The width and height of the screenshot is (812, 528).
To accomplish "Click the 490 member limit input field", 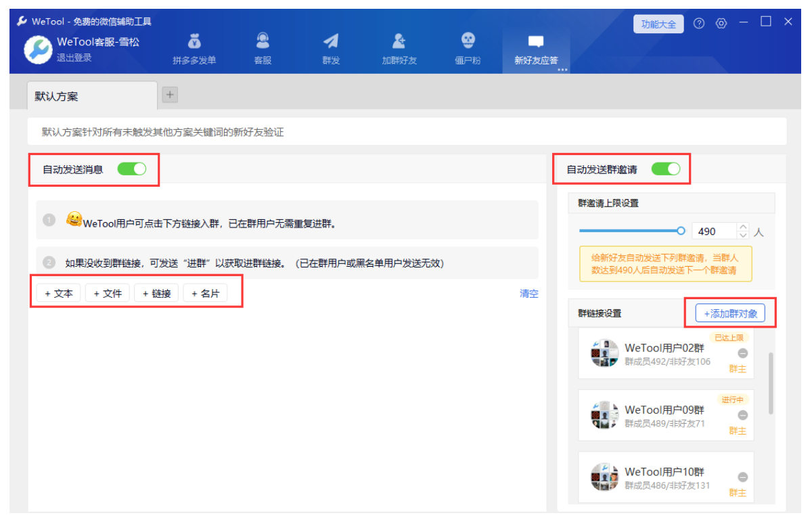I will (x=714, y=232).
